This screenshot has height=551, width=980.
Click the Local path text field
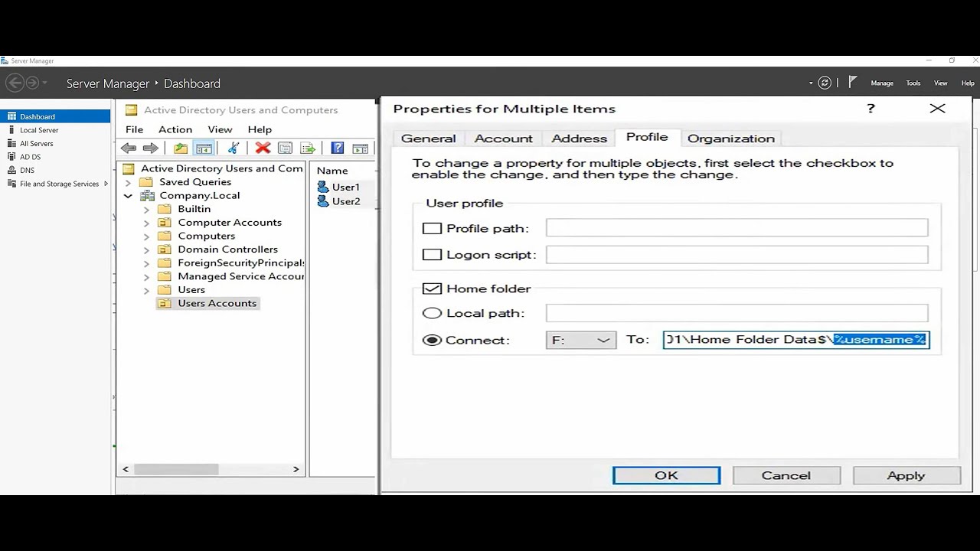tap(737, 313)
